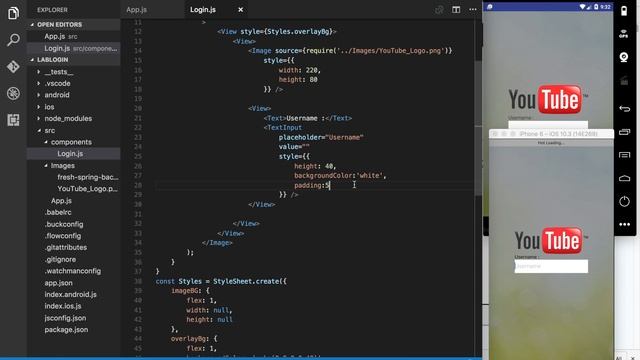Viewport: 640px width, 360px height.
Task: Click the Android emulator recent apps icon
Action: click(624, 132)
